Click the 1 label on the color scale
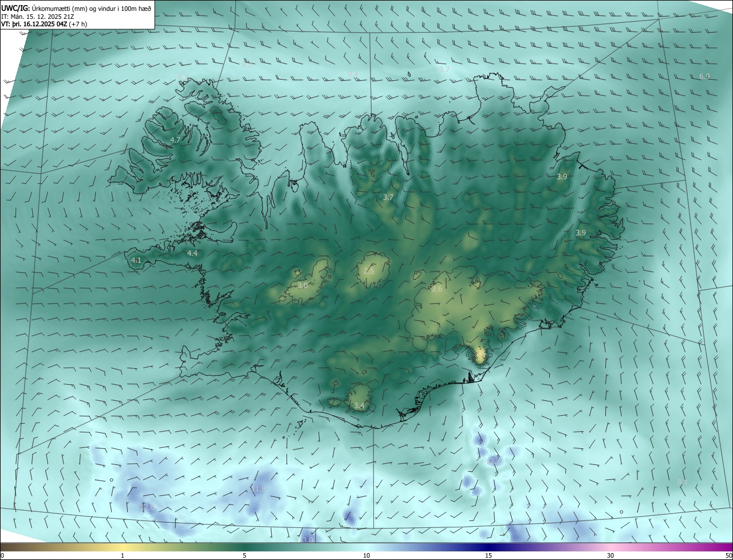733x560 pixels. (x=123, y=555)
